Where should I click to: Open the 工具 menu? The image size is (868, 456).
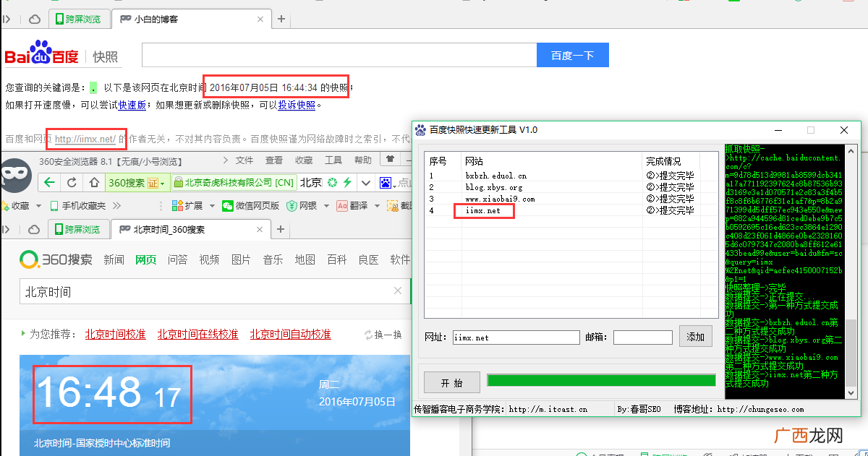coord(333,160)
